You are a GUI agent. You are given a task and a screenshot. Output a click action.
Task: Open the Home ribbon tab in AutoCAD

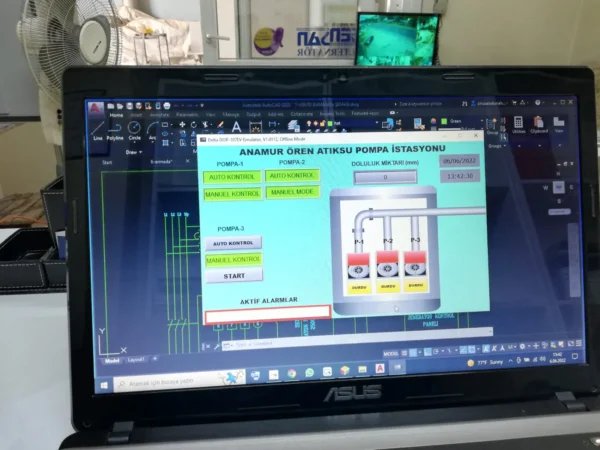point(117,115)
